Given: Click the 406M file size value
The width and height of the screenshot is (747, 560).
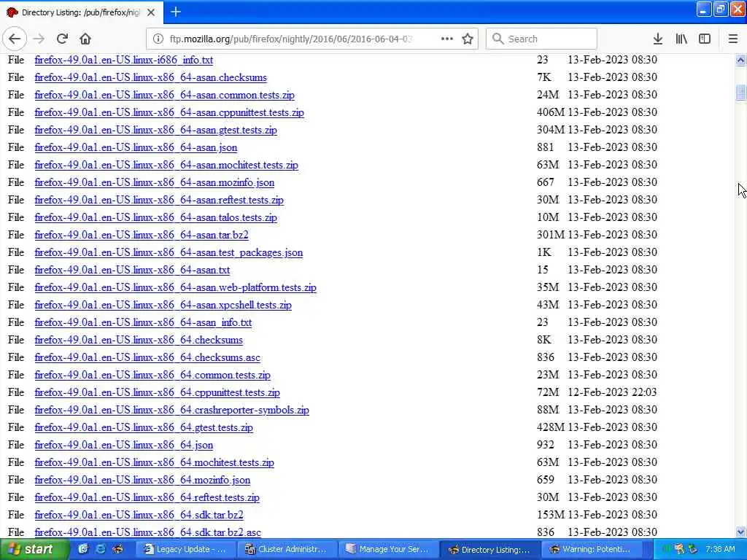Looking at the screenshot, I should tap(550, 112).
